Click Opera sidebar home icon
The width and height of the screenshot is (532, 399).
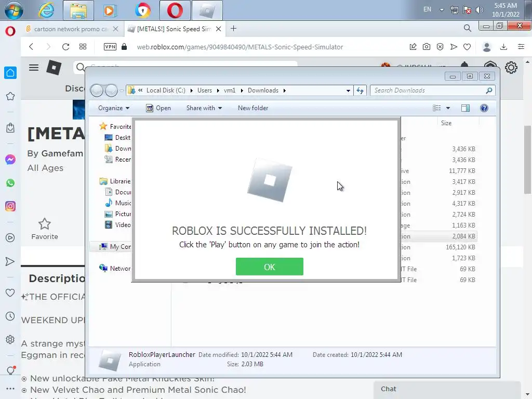point(10,73)
